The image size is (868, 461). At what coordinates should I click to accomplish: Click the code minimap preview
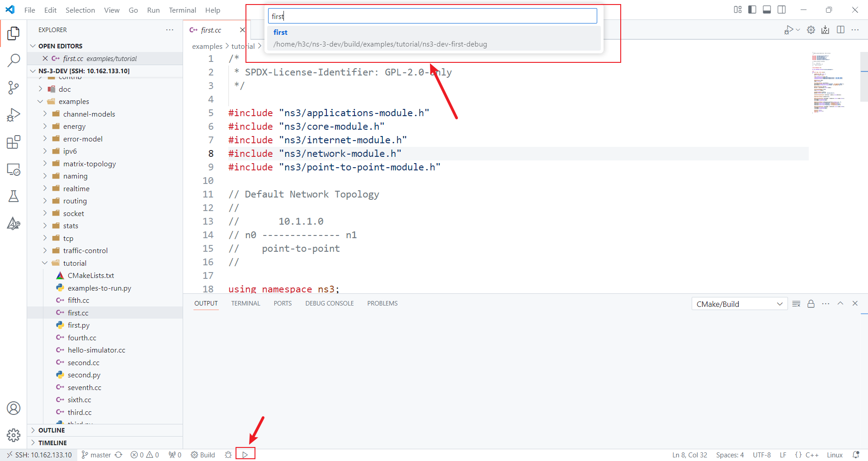point(830,82)
